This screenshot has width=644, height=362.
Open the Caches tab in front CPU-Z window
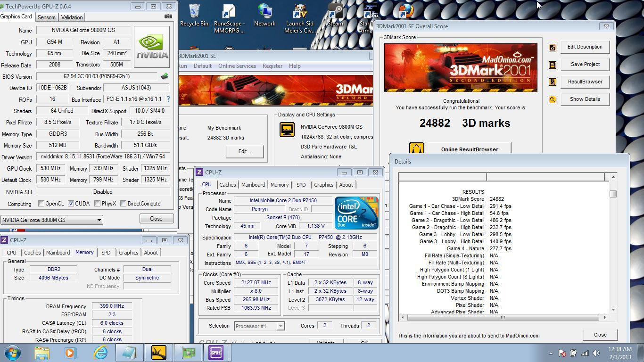tap(227, 185)
